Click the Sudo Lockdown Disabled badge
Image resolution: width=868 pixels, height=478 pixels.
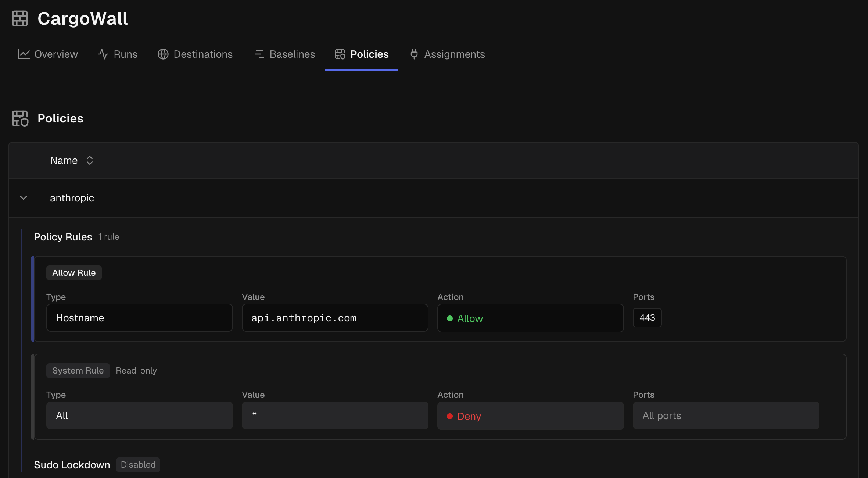point(138,465)
